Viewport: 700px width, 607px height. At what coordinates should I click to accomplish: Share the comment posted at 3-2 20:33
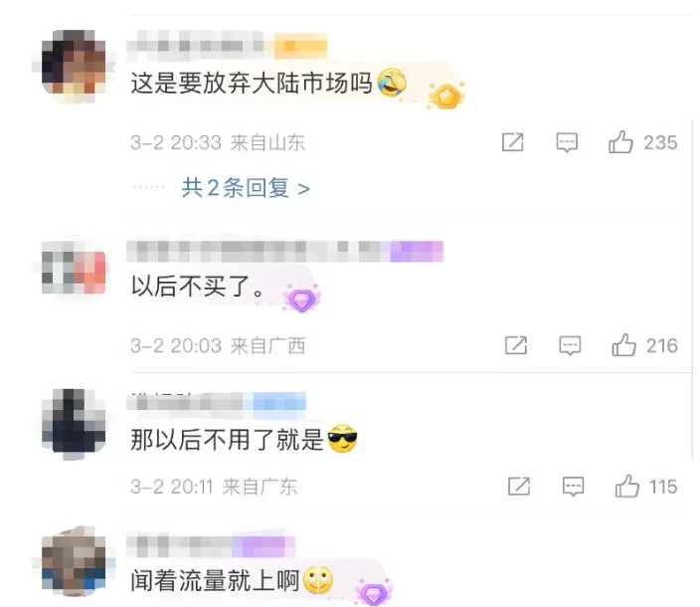point(512,142)
